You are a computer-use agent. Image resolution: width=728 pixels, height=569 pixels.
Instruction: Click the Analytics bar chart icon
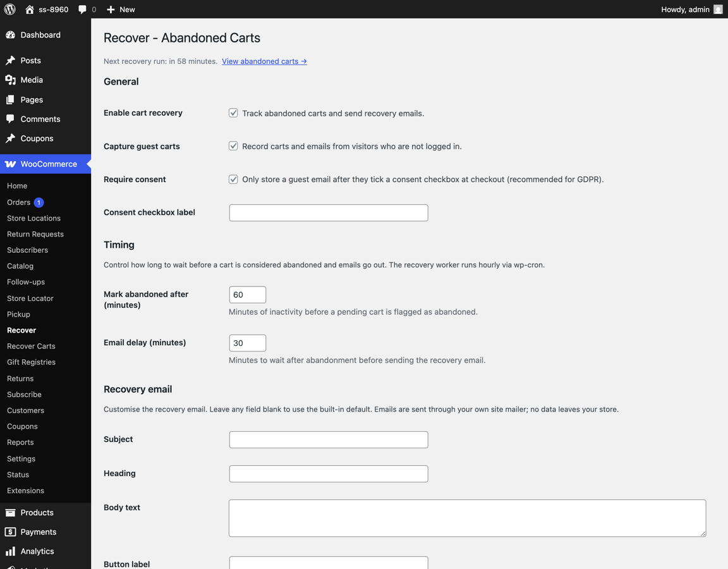click(x=10, y=551)
